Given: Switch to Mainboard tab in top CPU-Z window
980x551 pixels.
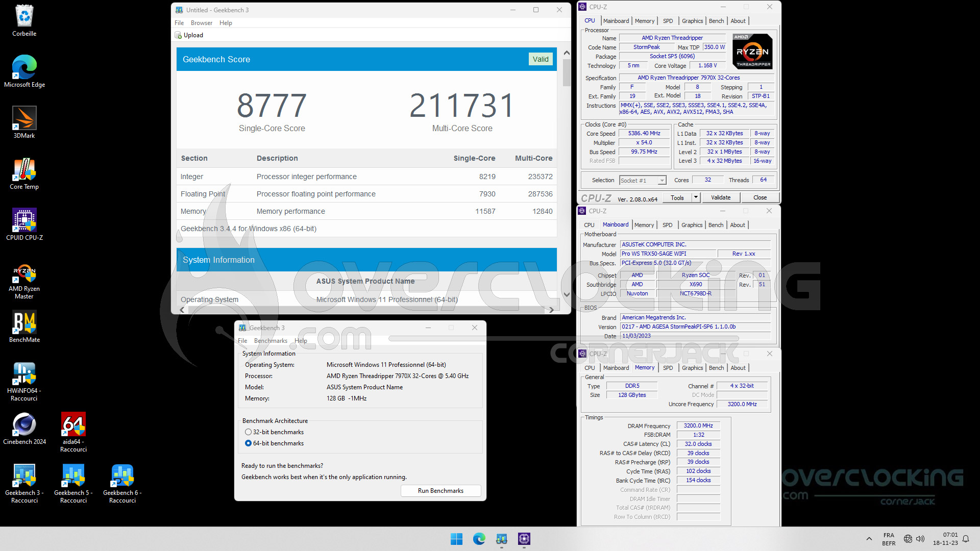Looking at the screenshot, I should (x=616, y=21).
